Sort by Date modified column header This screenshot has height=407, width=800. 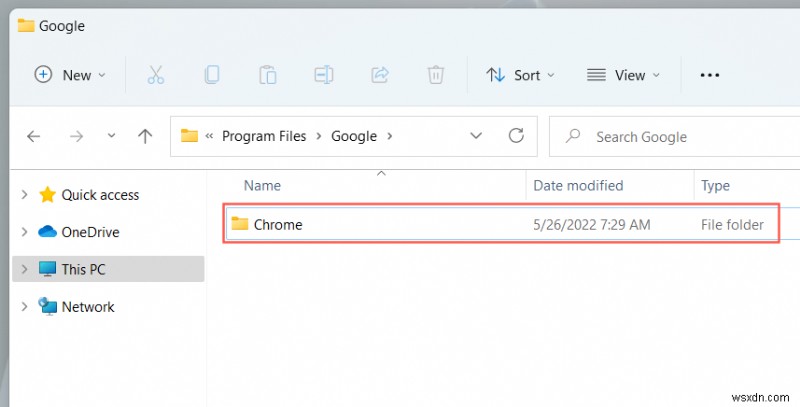point(578,185)
